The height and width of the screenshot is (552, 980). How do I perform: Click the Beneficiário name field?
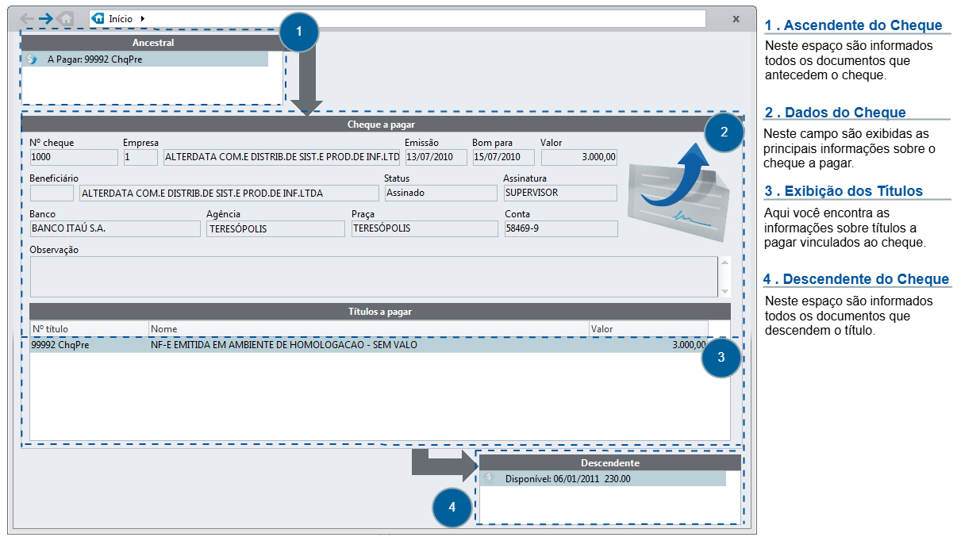(229, 193)
